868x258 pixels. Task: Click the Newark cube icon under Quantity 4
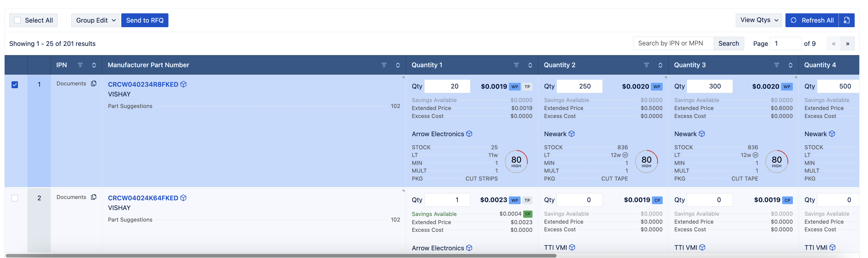click(832, 134)
